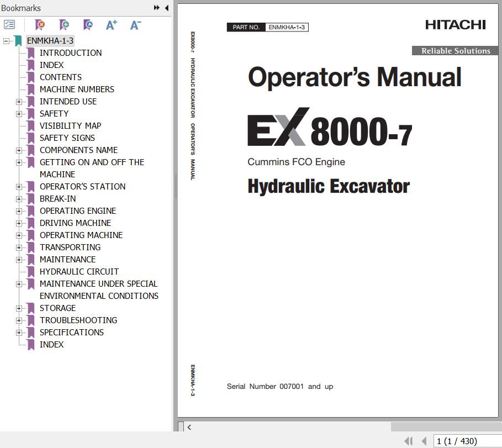Screen dimensions: 502x448
Task: Select the SAFETY bookmark
Action: pos(54,114)
